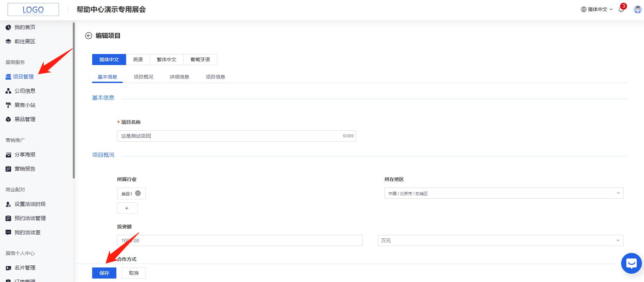Click the back arrow beside 编辑项目
The height and width of the screenshot is (282, 644).
(89, 36)
